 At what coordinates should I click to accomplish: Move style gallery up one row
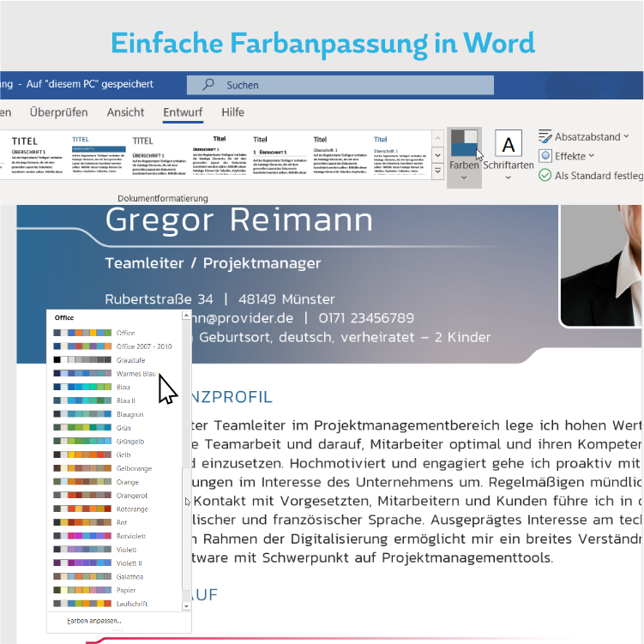tap(438, 139)
